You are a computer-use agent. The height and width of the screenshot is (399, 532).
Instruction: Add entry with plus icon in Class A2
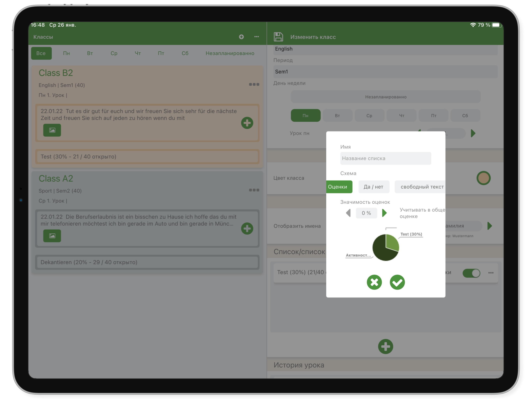pyautogui.click(x=247, y=228)
